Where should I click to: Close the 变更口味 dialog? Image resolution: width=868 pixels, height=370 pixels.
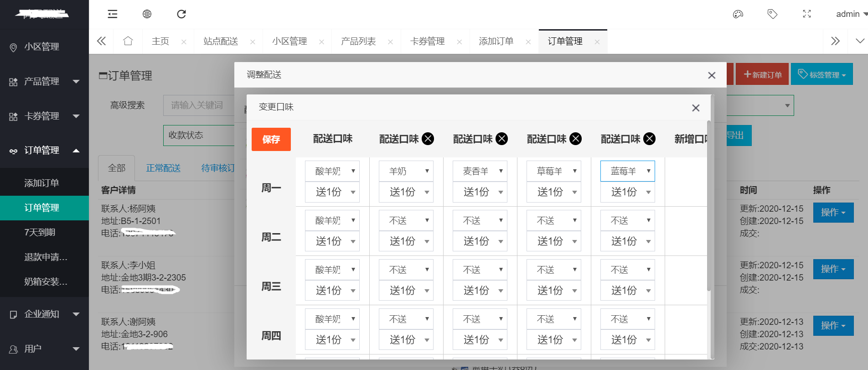(x=696, y=108)
